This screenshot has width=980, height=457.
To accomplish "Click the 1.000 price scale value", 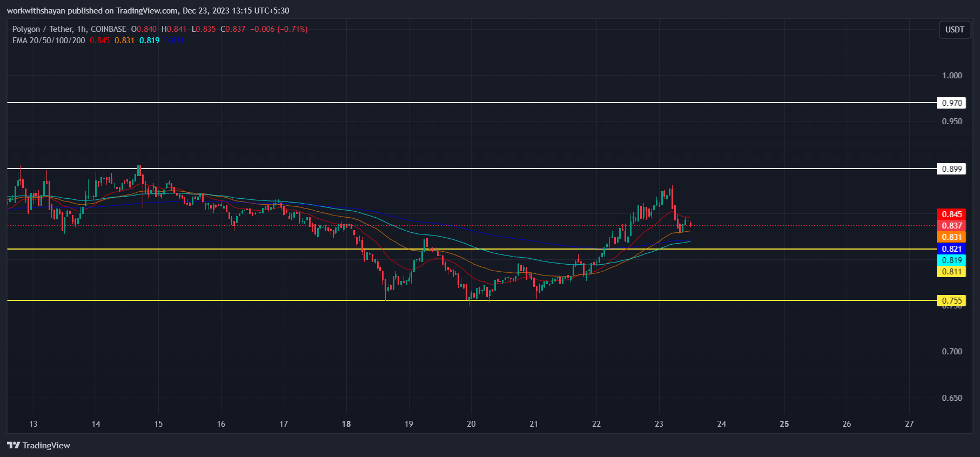I will coord(952,75).
